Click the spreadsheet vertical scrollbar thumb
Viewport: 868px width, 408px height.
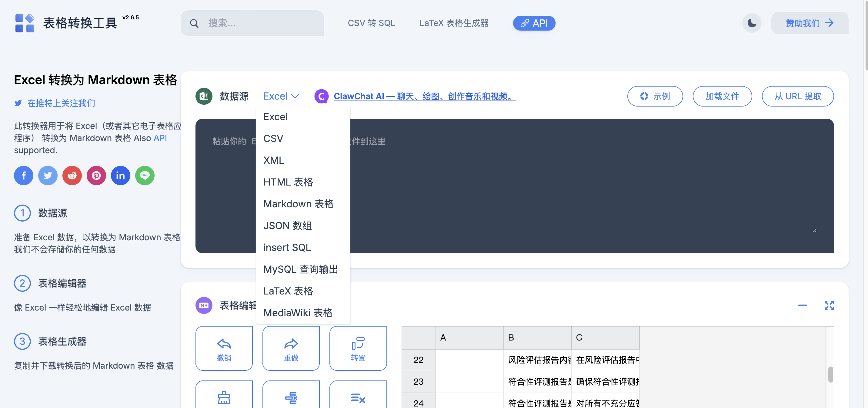[831, 374]
